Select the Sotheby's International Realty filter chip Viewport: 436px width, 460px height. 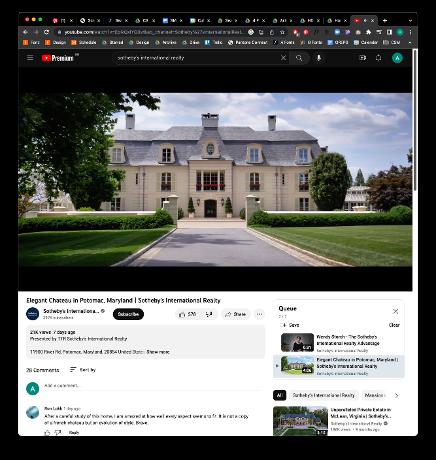(x=323, y=395)
